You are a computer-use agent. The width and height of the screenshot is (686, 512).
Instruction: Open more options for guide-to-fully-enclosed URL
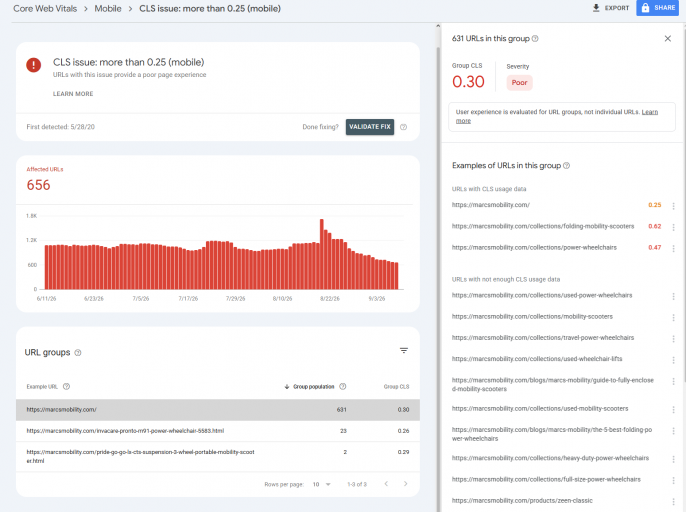[673, 381]
